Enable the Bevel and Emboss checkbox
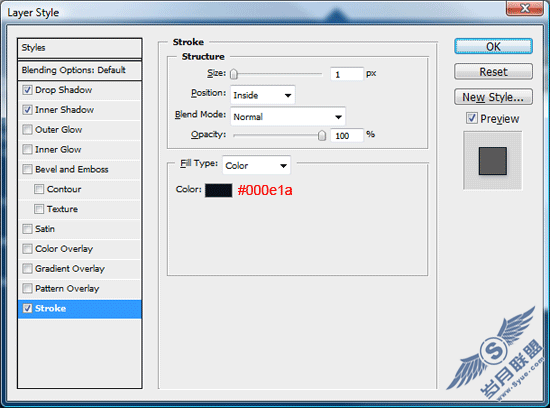The width and height of the screenshot is (550, 408). coord(27,169)
